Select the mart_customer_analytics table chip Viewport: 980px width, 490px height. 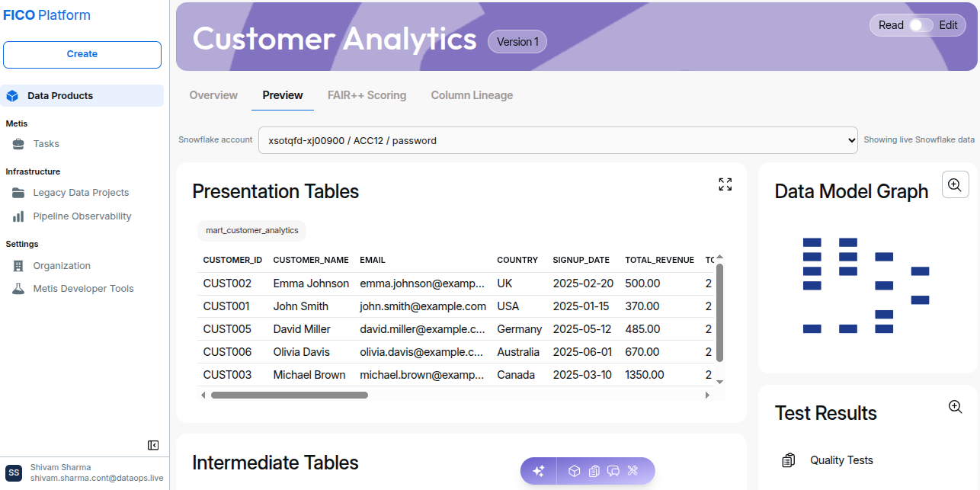[252, 230]
